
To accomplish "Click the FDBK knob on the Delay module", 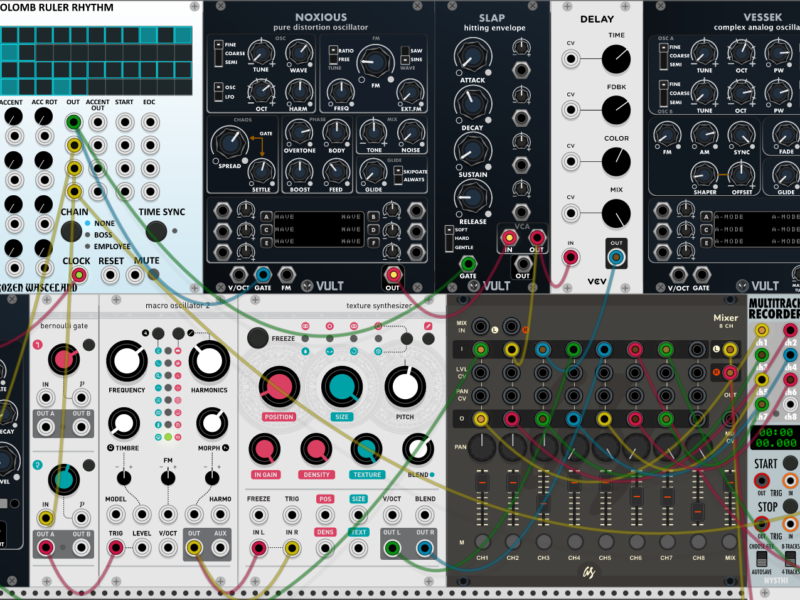I will [616, 110].
